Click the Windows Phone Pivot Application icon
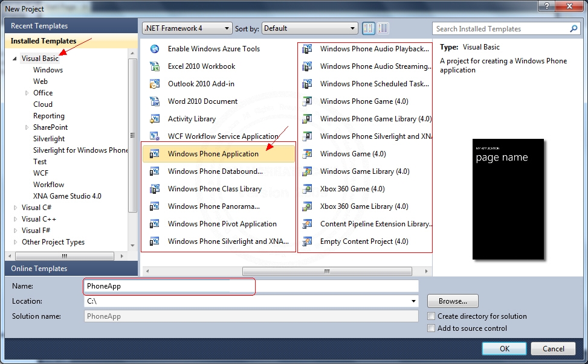This screenshot has height=364, width=588. (155, 224)
